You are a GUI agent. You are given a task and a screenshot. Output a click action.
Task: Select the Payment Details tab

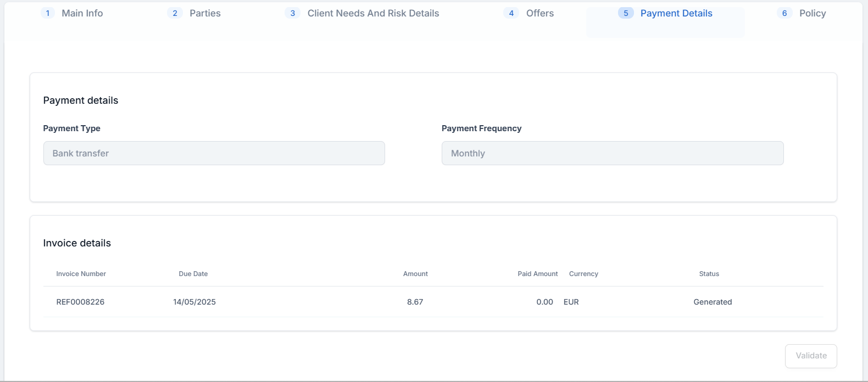point(676,13)
